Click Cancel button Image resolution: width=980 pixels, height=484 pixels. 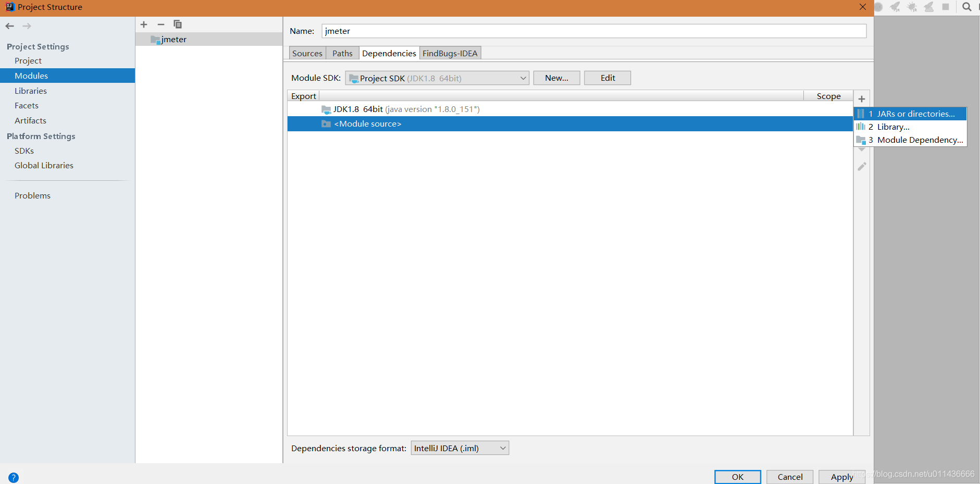[x=790, y=477]
